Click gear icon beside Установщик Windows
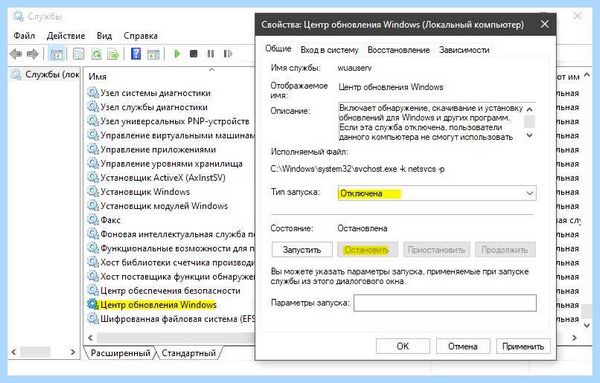 [93, 191]
